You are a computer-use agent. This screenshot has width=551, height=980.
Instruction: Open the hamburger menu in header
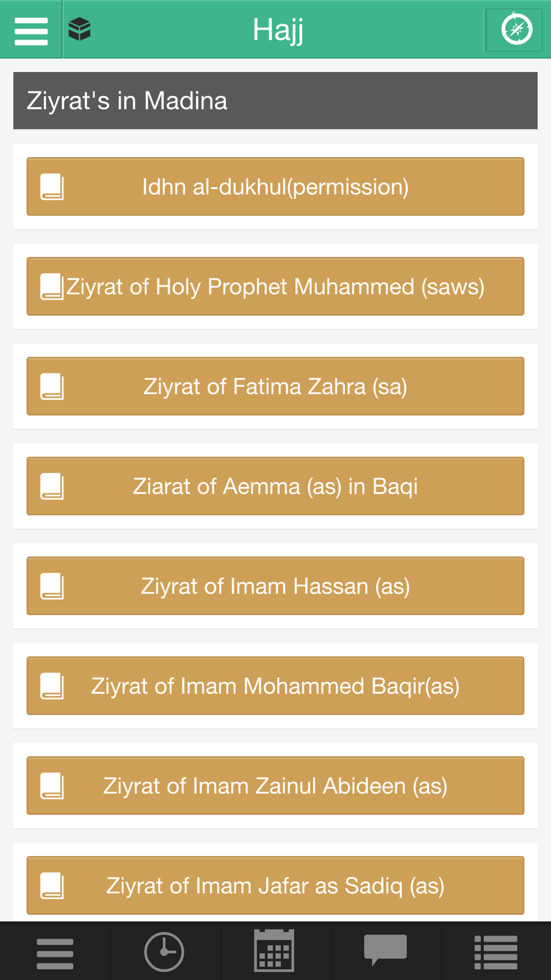pyautogui.click(x=31, y=30)
